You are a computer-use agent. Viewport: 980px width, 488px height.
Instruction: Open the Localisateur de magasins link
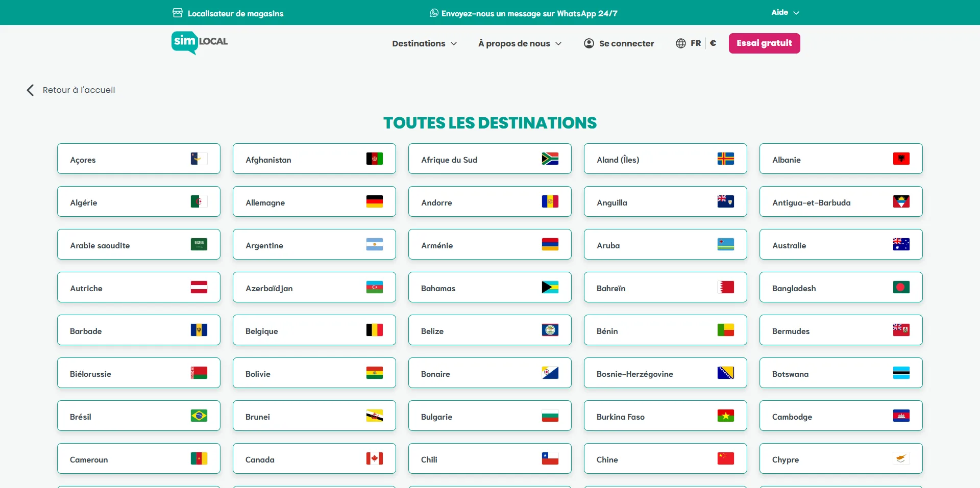click(235, 13)
